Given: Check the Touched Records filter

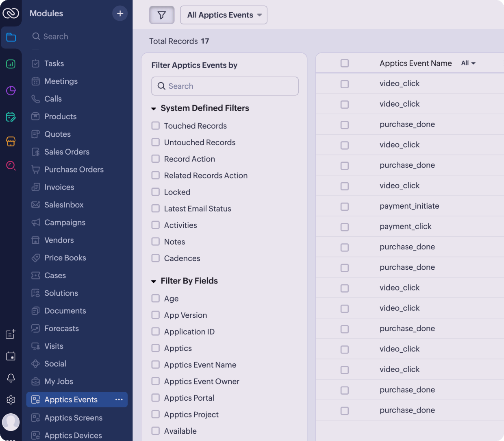Looking at the screenshot, I should 155,126.
